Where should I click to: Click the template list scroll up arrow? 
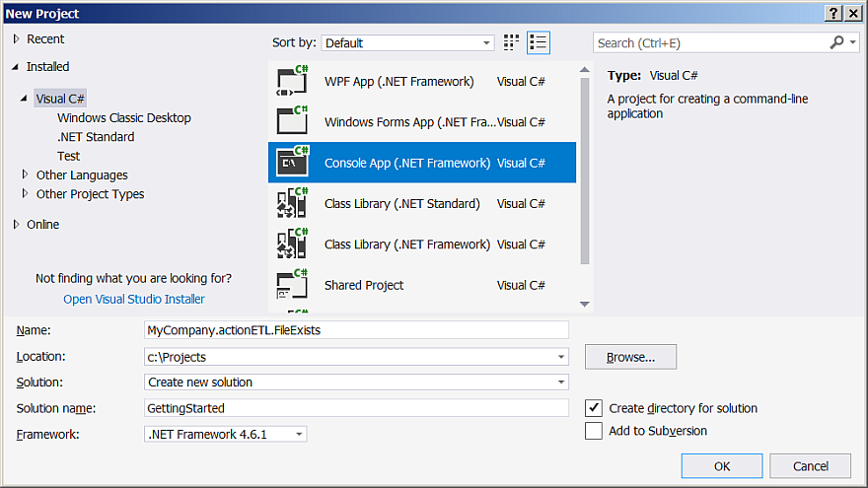585,69
